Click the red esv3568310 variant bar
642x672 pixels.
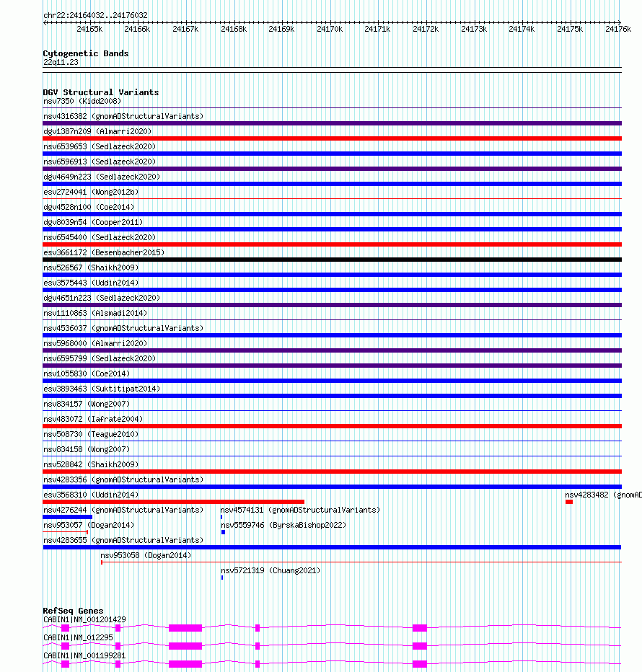pyautogui.click(x=174, y=502)
